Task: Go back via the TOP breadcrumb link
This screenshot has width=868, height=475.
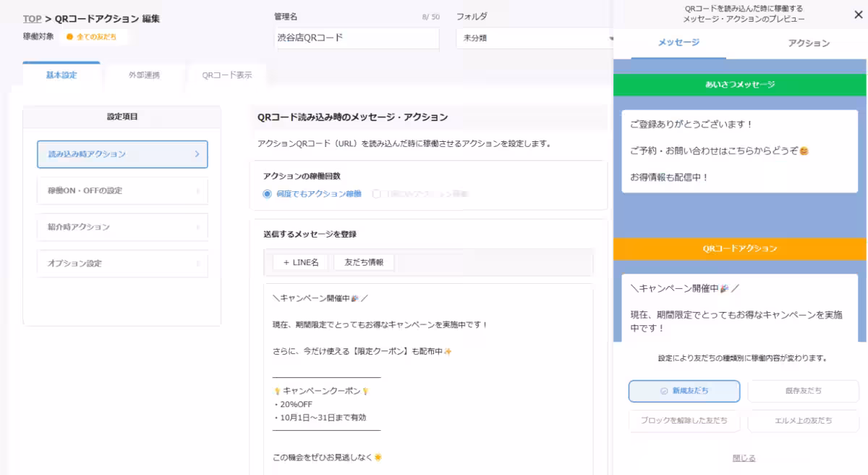Action: click(x=31, y=18)
